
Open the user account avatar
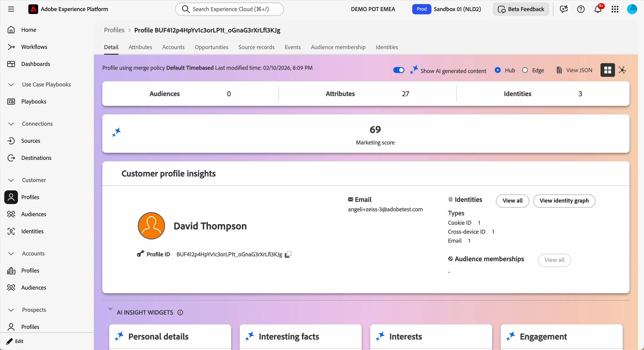632,9
